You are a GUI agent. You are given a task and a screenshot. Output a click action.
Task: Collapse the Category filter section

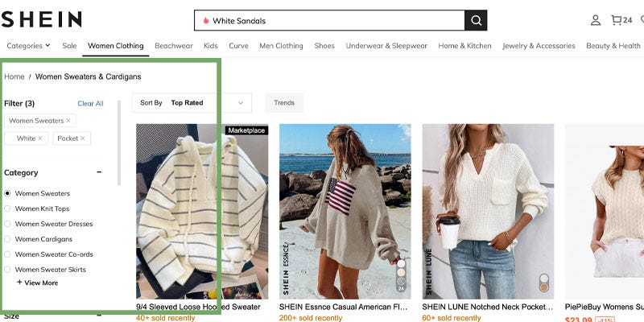pyautogui.click(x=99, y=172)
